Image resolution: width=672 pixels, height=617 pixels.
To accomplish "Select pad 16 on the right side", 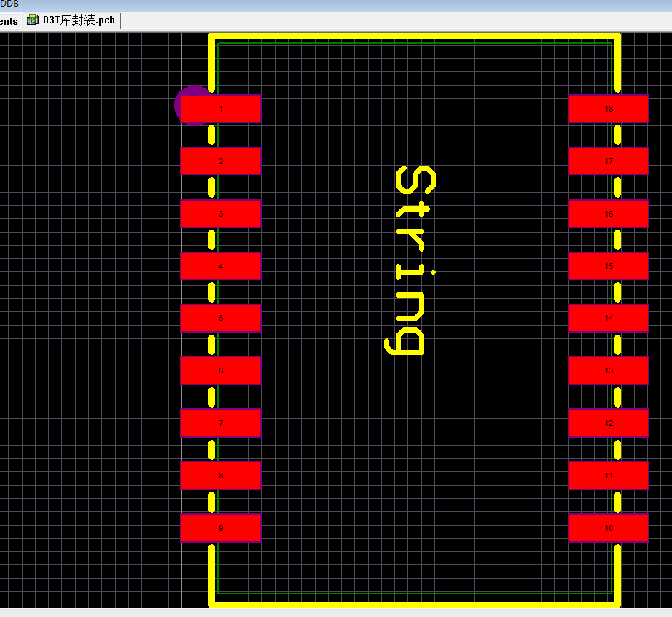I will [x=609, y=214].
